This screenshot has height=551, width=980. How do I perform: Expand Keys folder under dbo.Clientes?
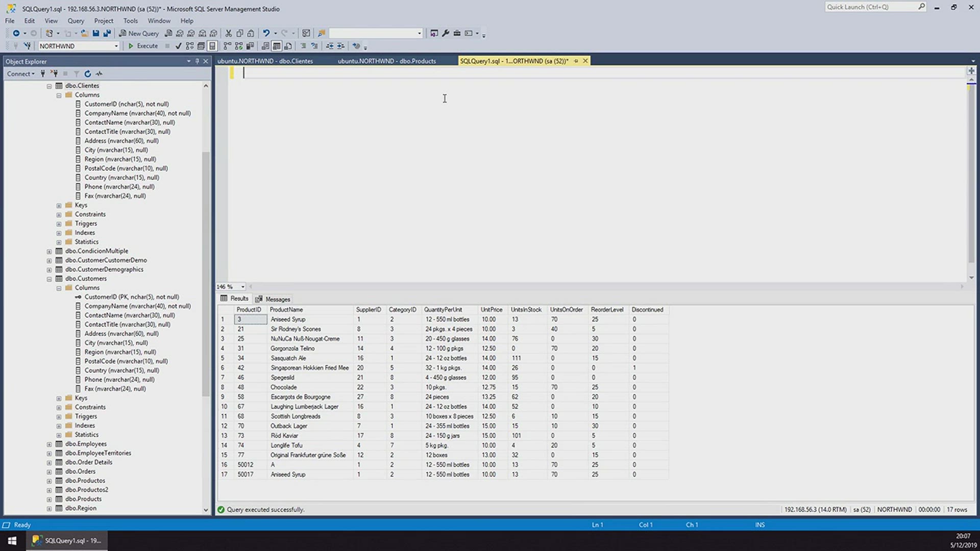point(59,206)
